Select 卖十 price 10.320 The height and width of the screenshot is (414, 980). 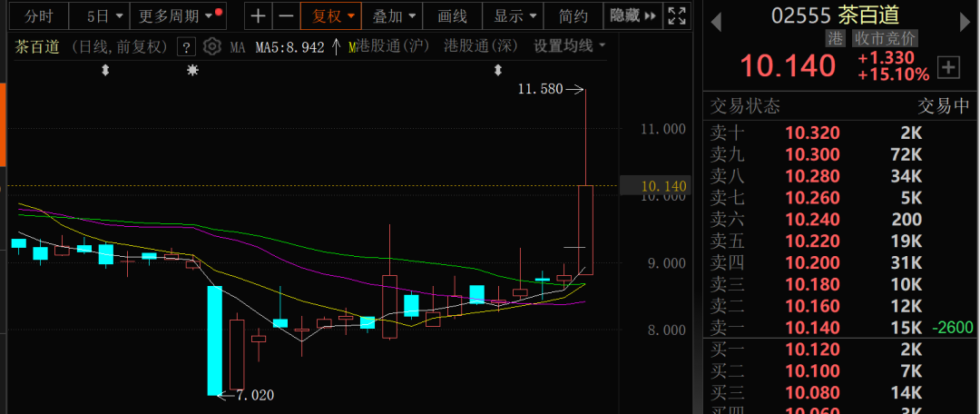(x=812, y=133)
